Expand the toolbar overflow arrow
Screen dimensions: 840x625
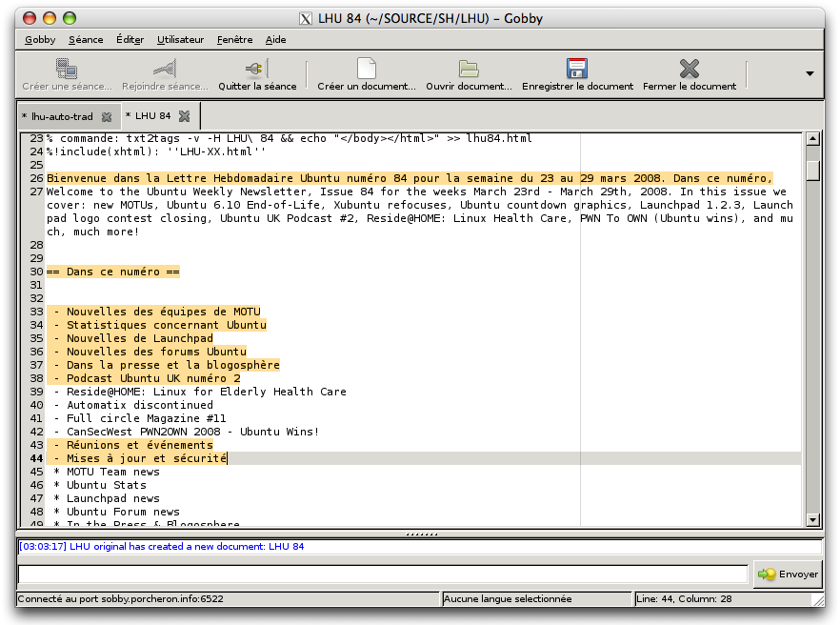[810, 73]
